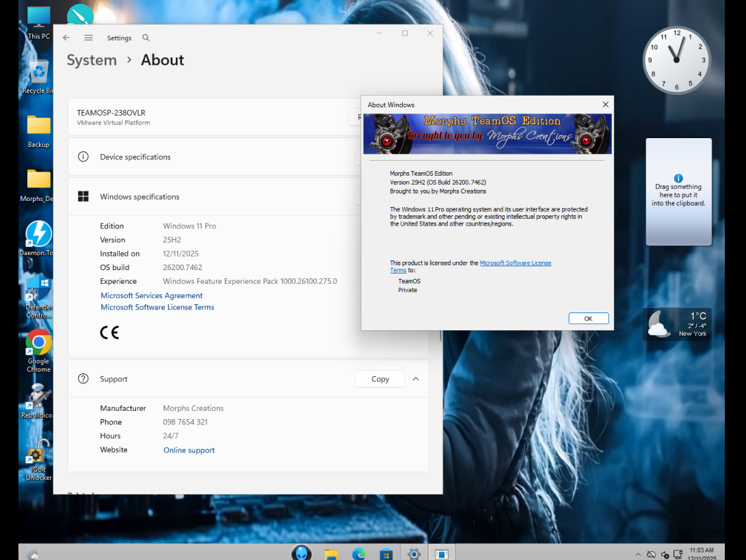Click the TeamOS licensee name in dialog

pyautogui.click(x=409, y=281)
